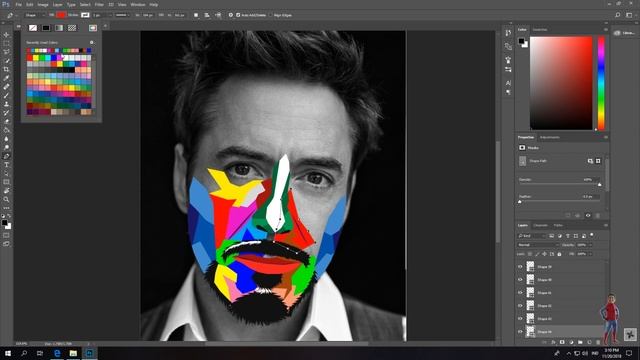Open the Normal blend mode dropdown
Screen dimensions: 640x360
tap(538, 245)
